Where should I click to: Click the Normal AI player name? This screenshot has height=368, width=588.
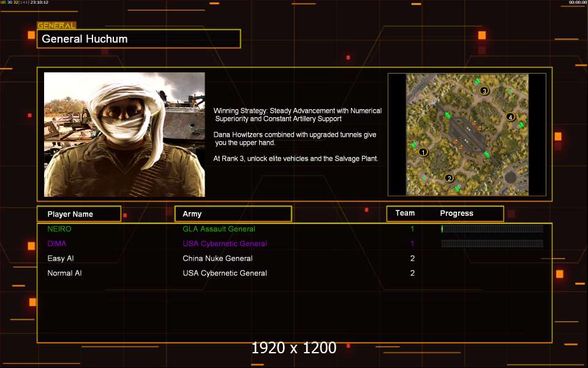coord(64,273)
